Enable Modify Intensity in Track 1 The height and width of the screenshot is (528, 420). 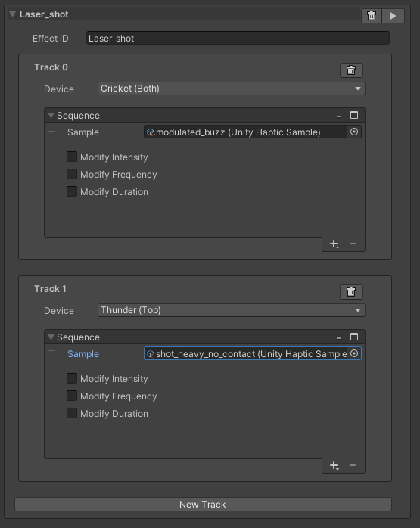[72, 378]
